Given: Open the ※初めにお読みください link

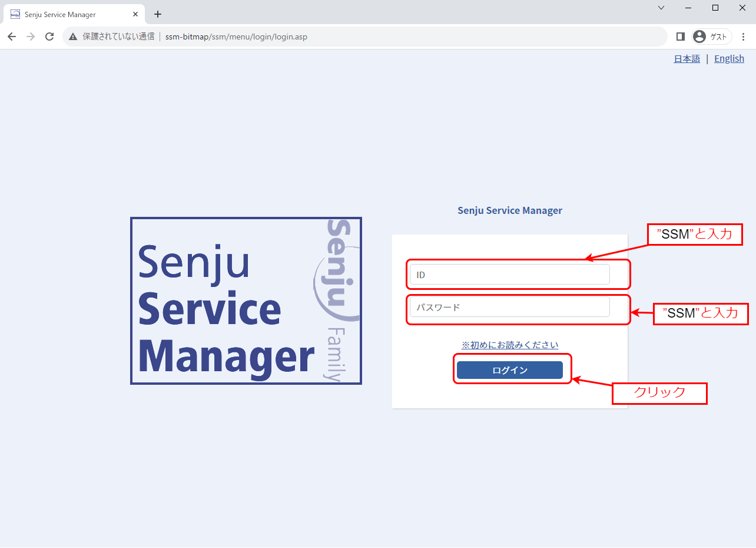Looking at the screenshot, I should click(510, 345).
